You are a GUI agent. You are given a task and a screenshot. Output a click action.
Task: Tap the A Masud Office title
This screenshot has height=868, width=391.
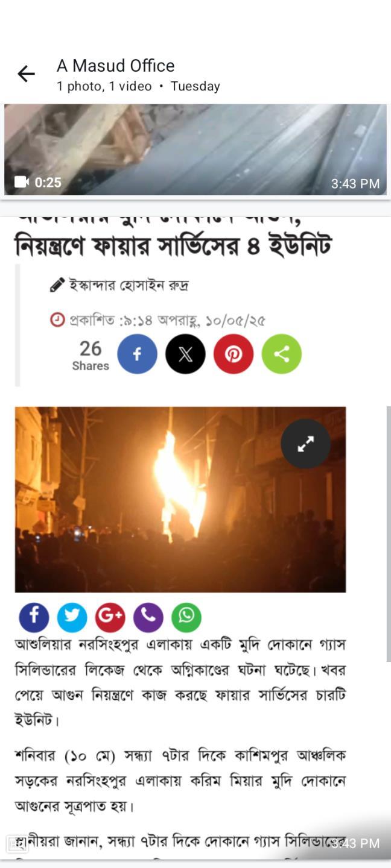coord(116,66)
